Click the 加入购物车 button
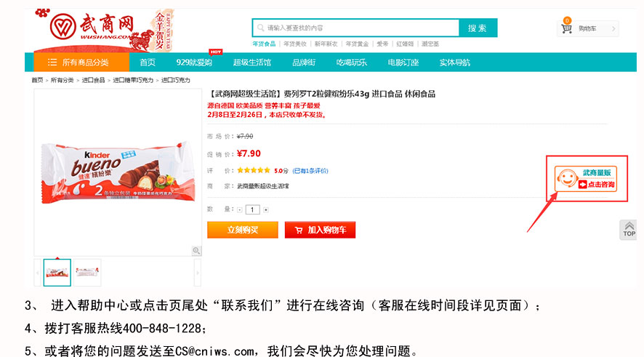 click(320, 230)
